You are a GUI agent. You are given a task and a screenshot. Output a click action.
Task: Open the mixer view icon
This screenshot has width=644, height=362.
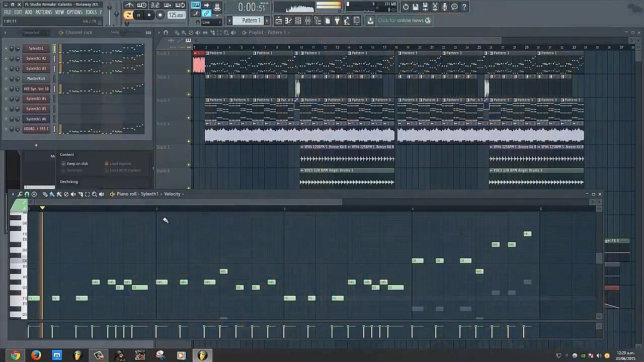(308, 21)
